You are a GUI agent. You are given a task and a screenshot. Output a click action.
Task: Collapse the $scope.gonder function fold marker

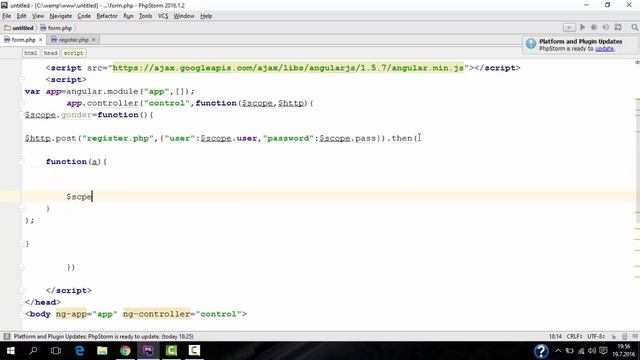coord(22,115)
